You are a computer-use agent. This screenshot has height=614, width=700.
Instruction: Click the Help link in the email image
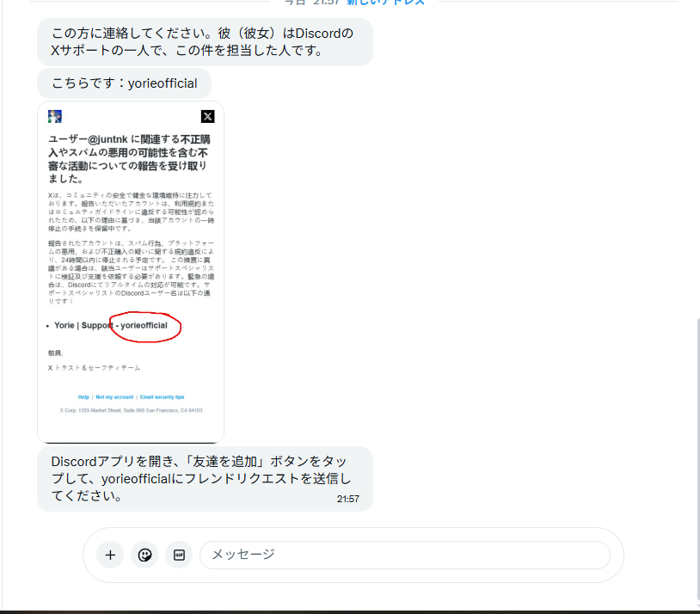(x=83, y=396)
